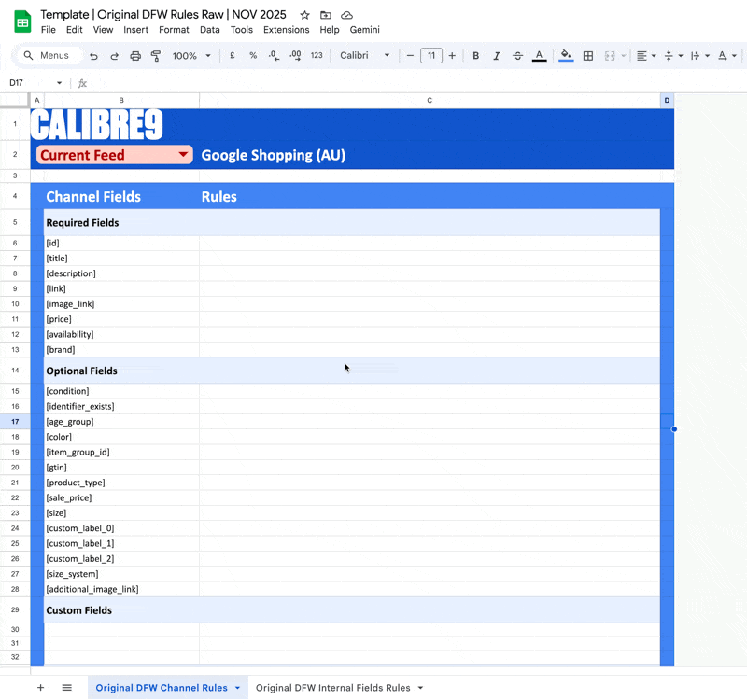Image resolution: width=747 pixels, height=700 pixels.
Task: Open the Borders tool
Action: pos(588,56)
